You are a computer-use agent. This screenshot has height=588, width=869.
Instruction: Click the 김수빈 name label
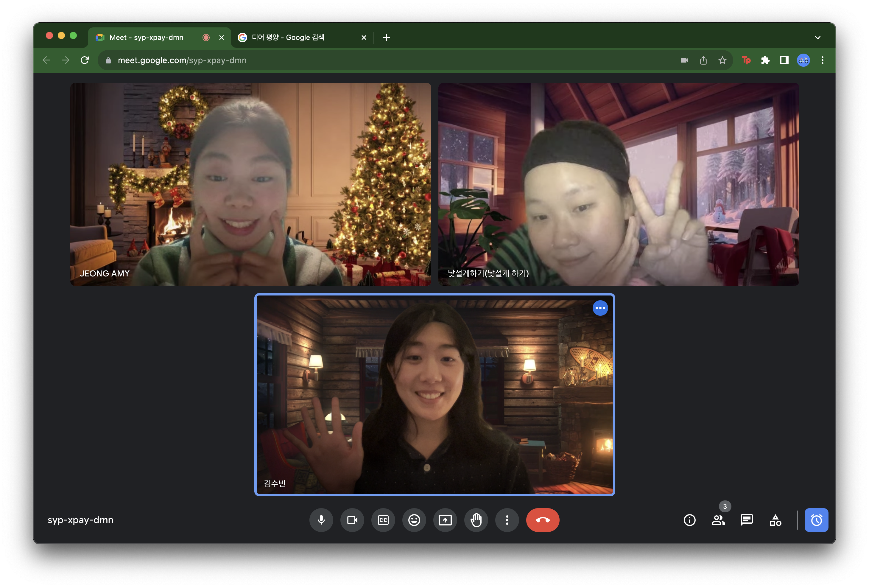(x=275, y=483)
